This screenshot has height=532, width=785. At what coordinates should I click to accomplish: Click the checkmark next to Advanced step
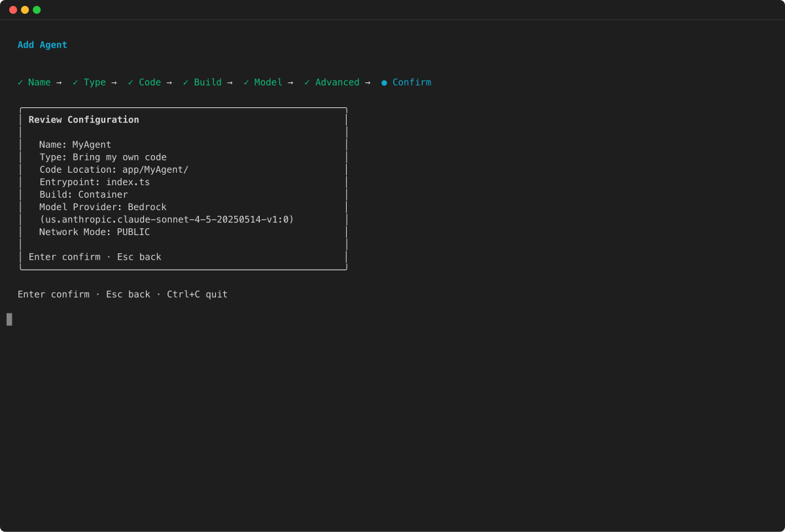pyautogui.click(x=307, y=82)
